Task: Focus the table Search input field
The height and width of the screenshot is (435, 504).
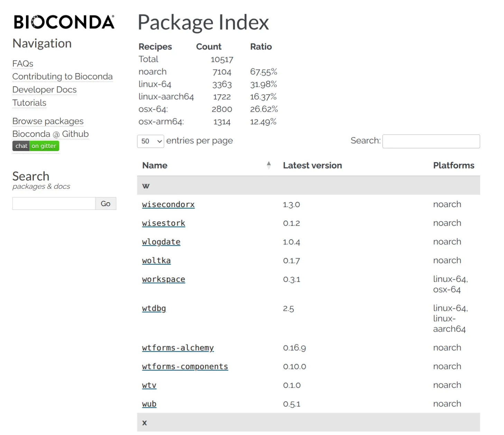Action: 431,141
